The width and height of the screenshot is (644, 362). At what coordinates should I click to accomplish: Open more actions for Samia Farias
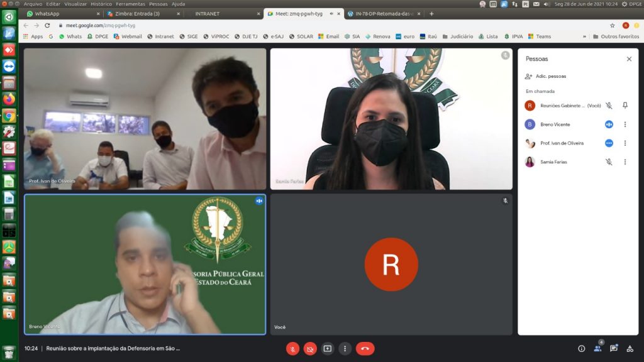pos(625,162)
